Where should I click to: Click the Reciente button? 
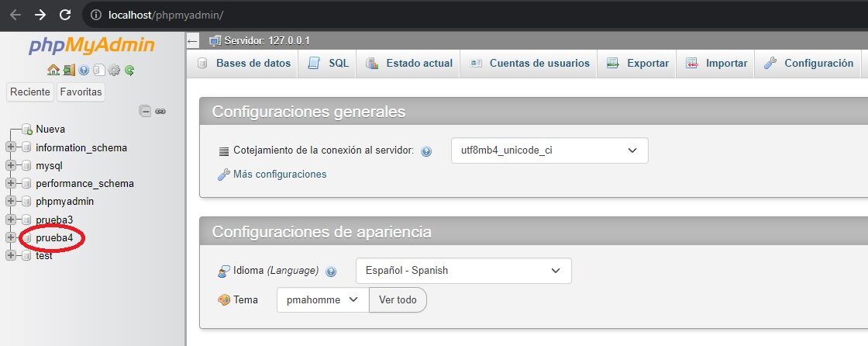pos(30,92)
